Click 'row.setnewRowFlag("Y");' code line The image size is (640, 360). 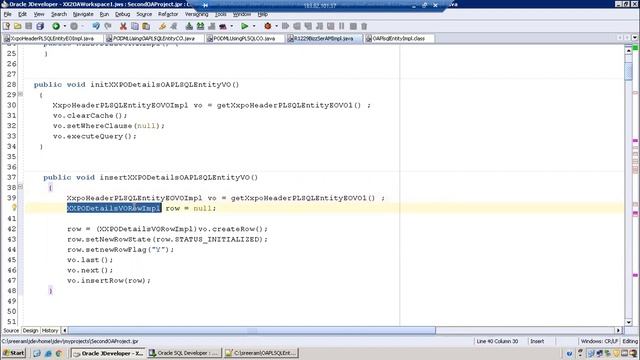[x=120, y=249]
